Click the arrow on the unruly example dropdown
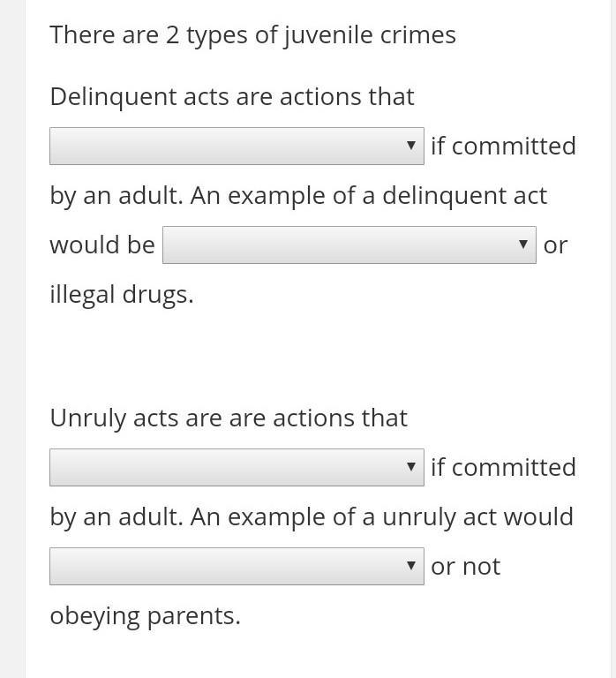This screenshot has width=616, height=678. (x=411, y=566)
